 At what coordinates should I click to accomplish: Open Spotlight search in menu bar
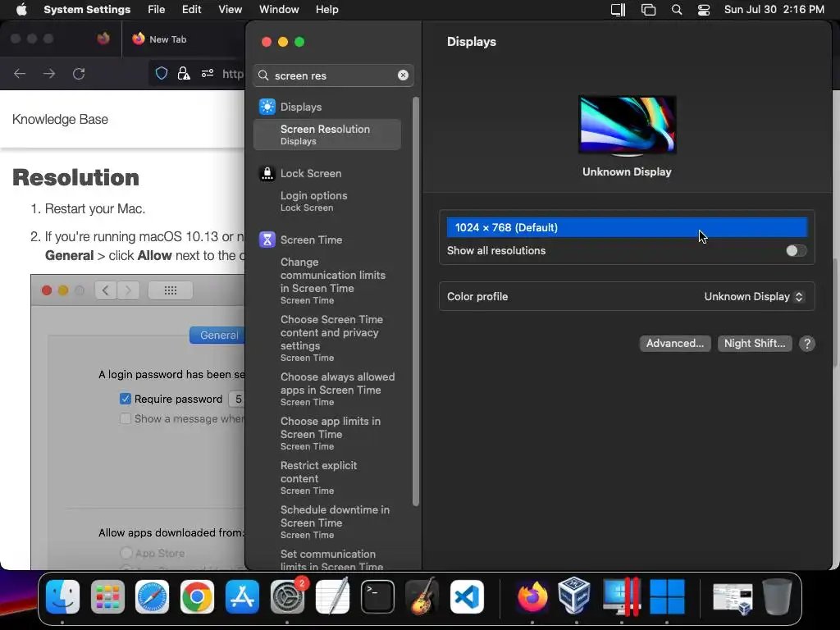[677, 10]
